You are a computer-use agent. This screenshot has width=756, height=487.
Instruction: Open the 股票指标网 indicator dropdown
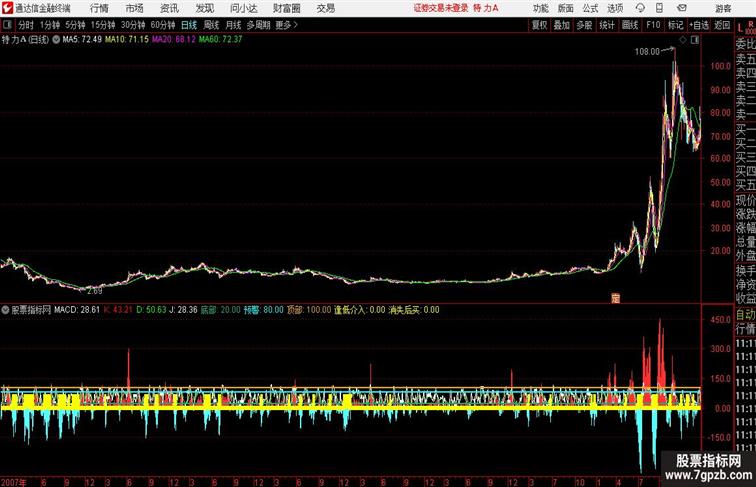[x=5, y=310]
